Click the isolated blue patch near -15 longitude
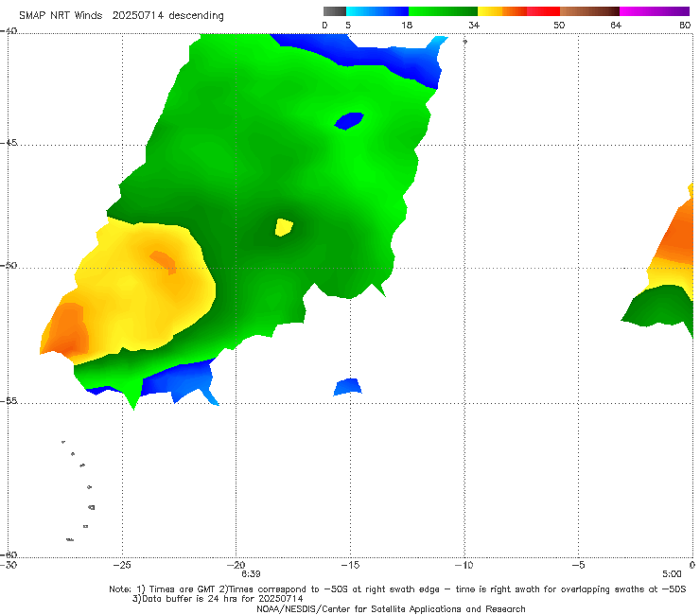700x615 pixels. tap(347, 387)
